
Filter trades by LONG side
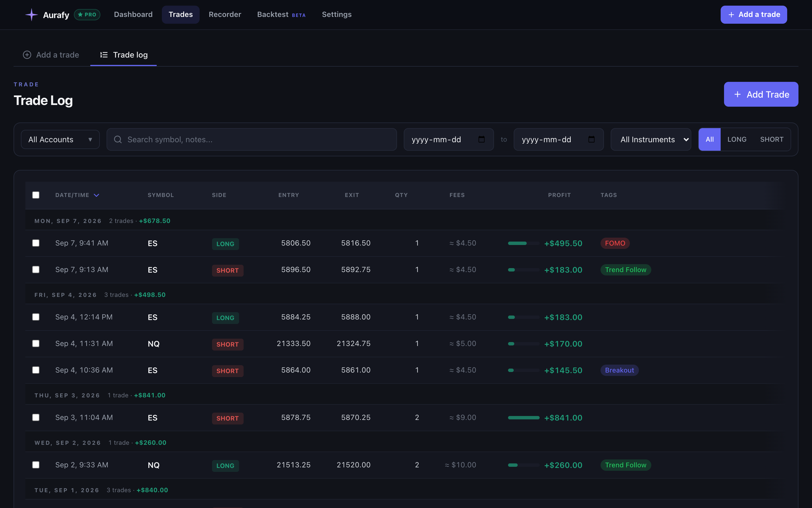pos(737,139)
